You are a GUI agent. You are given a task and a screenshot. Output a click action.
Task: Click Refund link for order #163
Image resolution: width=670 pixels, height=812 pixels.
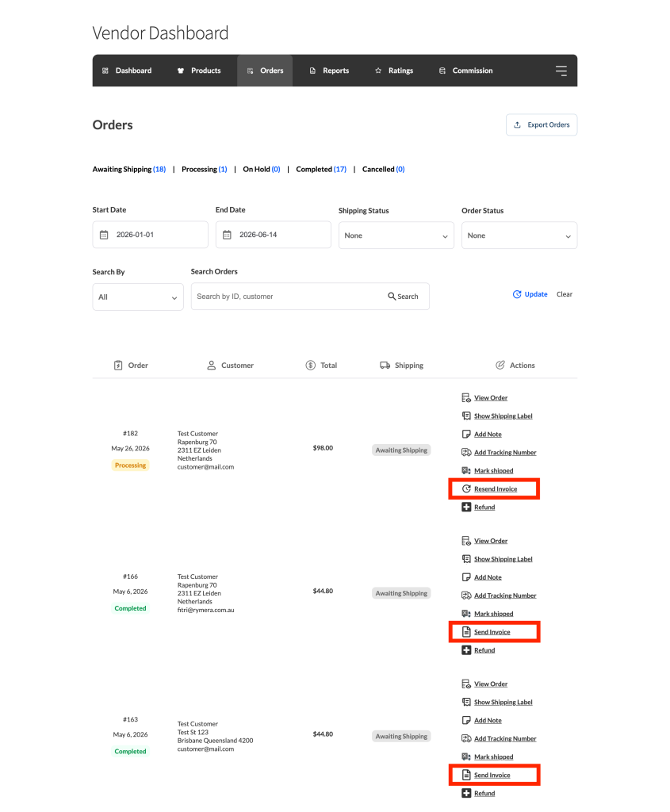click(x=484, y=793)
